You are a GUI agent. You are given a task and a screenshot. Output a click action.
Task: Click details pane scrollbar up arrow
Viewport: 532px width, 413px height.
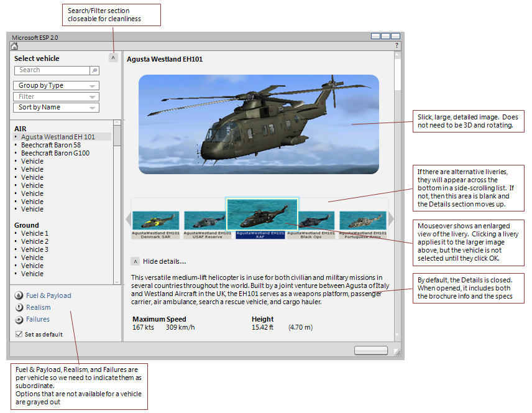coord(397,55)
